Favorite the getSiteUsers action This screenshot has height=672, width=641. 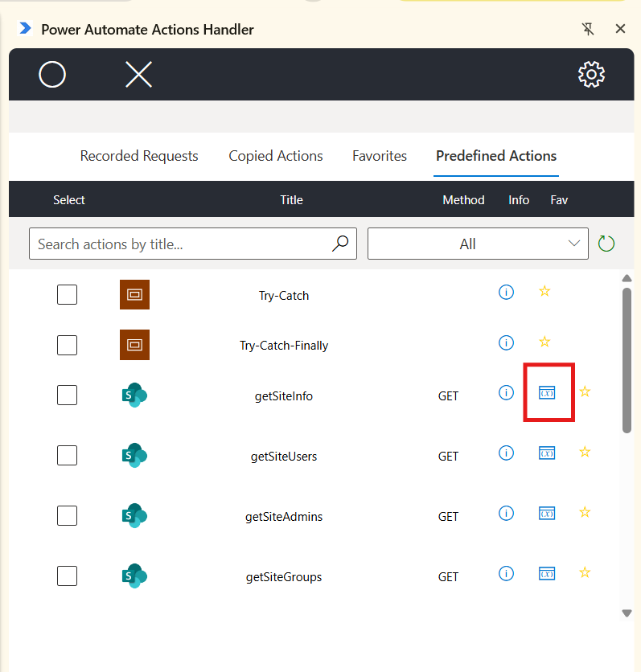585,452
